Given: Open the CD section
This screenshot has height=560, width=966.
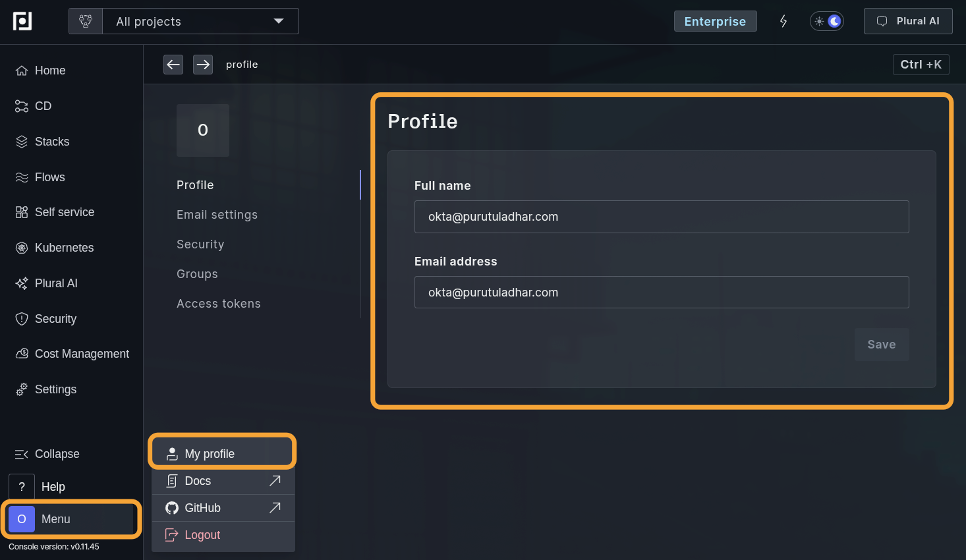Looking at the screenshot, I should click(43, 106).
